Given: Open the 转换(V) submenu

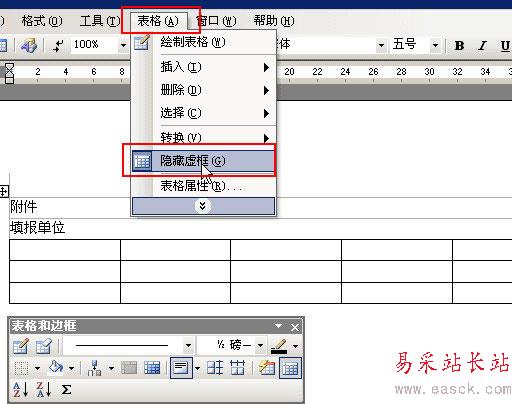Looking at the screenshot, I should click(x=204, y=137).
